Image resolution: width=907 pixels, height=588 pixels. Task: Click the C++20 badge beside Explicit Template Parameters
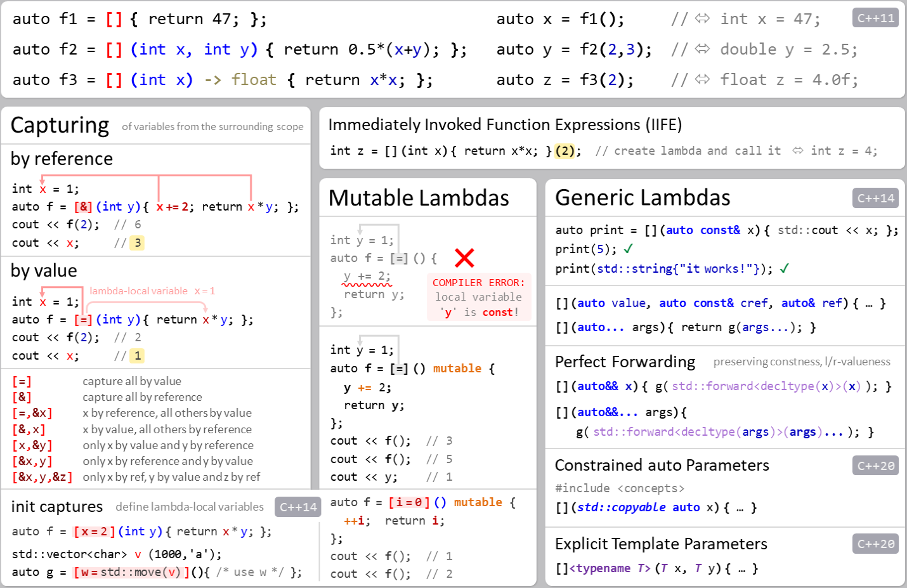(x=875, y=544)
